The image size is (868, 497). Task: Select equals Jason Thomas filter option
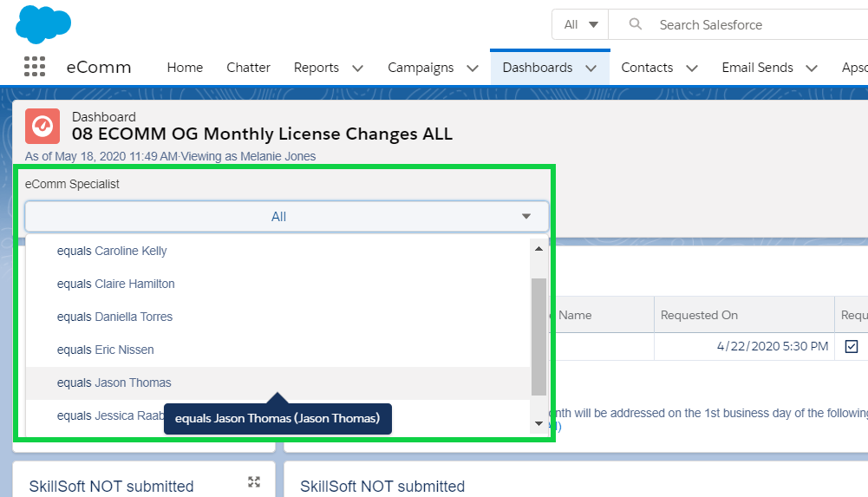277,383
